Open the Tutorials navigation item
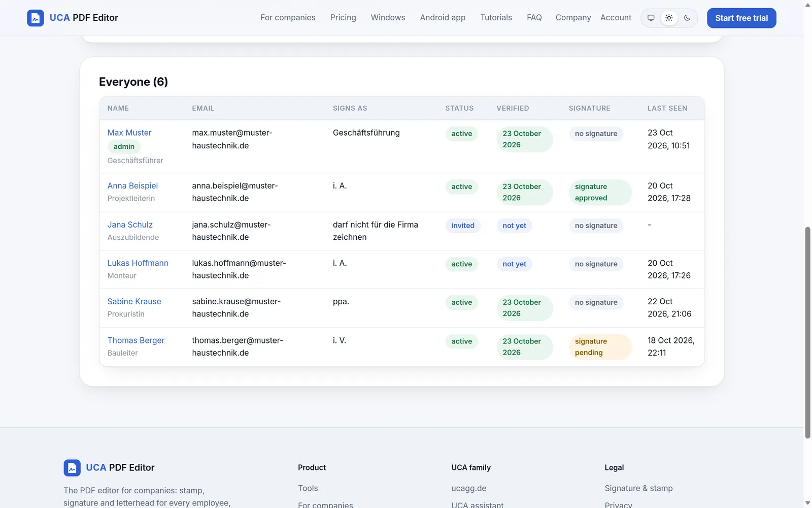Image resolution: width=812 pixels, height=508 pixels. [x=496, y=18]
